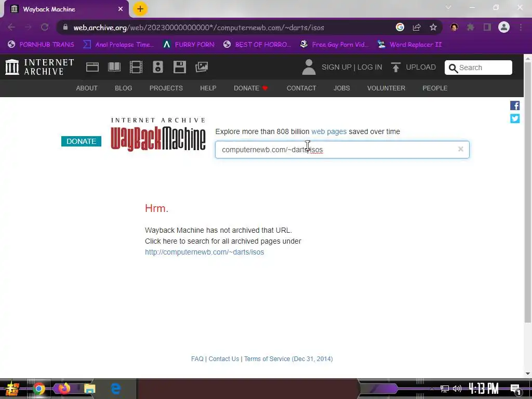Viewport: 532px width, 399px height.
Task: Close the Wayback Machine tab
Action: tap(121, 9)
